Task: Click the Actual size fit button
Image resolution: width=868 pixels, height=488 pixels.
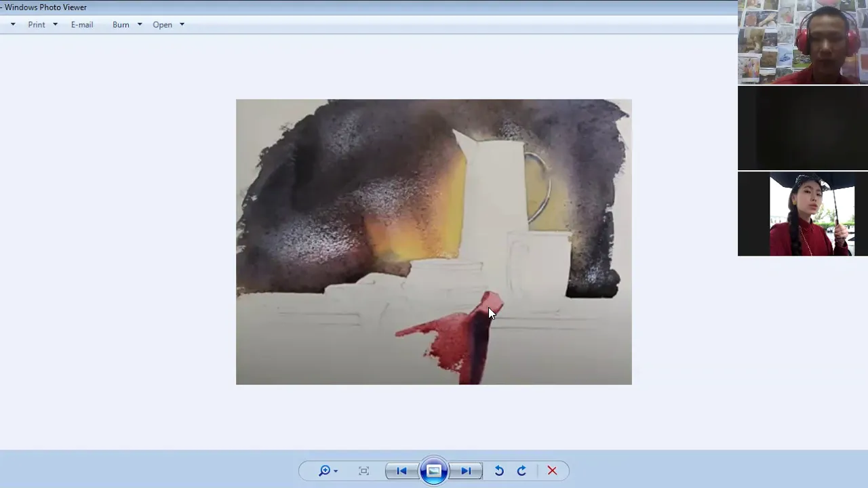Action: click(364, 471)
